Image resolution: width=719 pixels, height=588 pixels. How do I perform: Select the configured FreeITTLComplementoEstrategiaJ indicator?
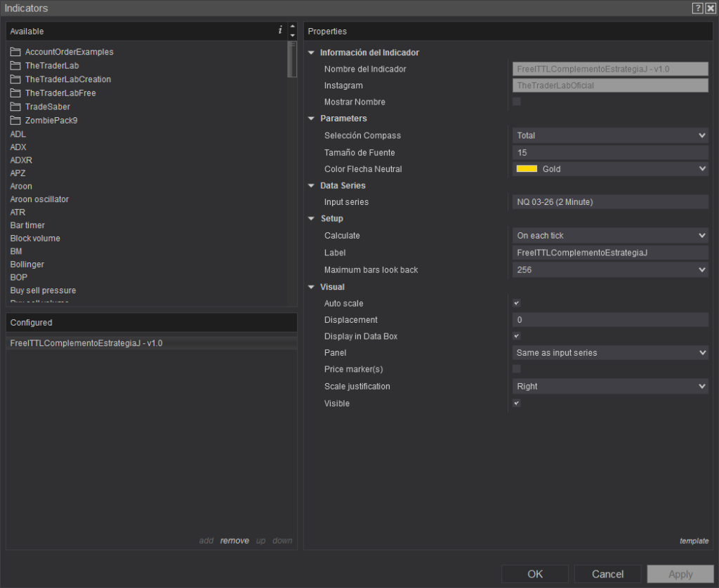pos(86,343)
